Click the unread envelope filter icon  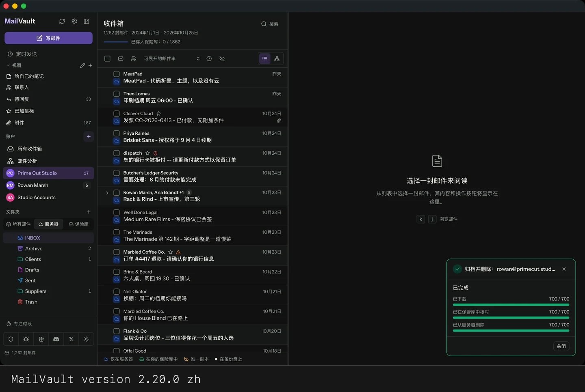121,58
